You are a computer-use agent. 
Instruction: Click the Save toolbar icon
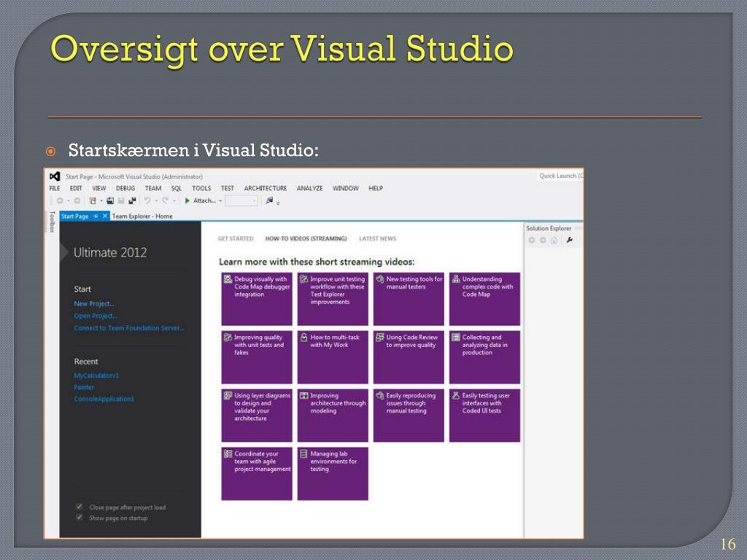(x=121, y=201)
